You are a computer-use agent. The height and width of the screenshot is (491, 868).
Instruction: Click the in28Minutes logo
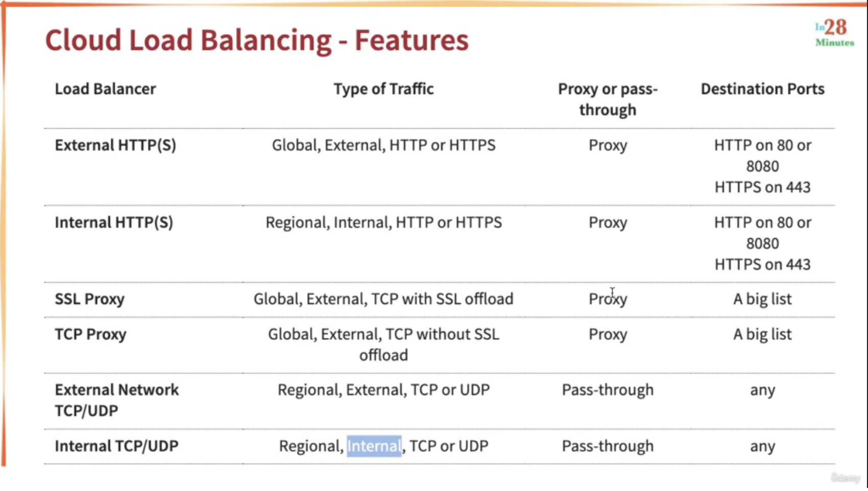coord(834,33)
